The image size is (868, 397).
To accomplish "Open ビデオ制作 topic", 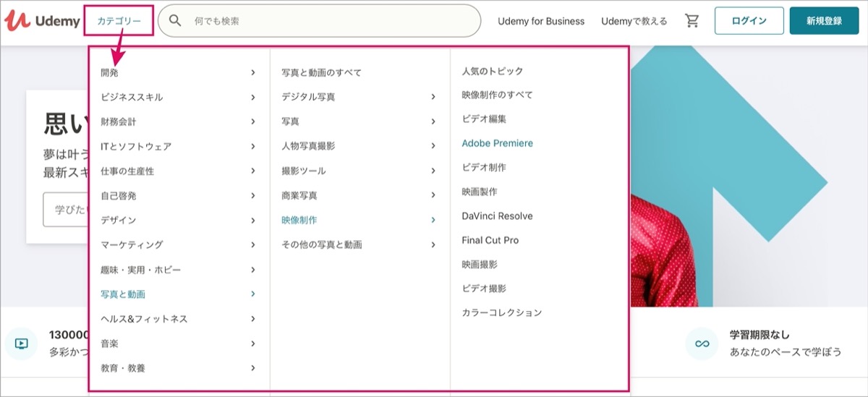I will [x=484, y=167].
